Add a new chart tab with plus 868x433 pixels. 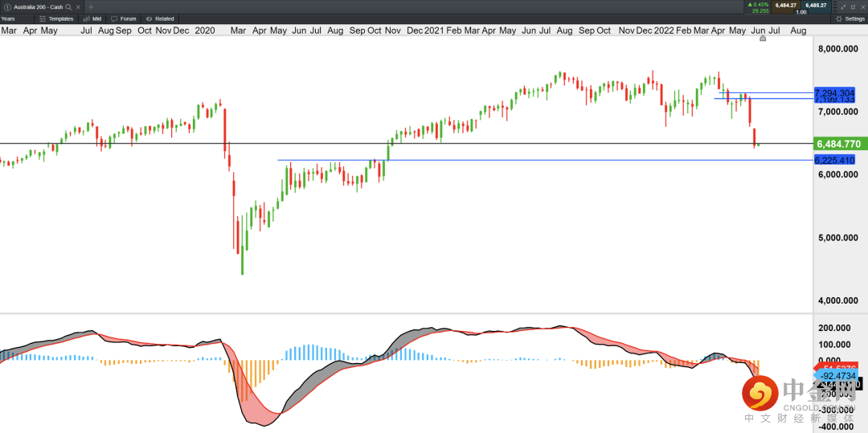pos(92,6)
